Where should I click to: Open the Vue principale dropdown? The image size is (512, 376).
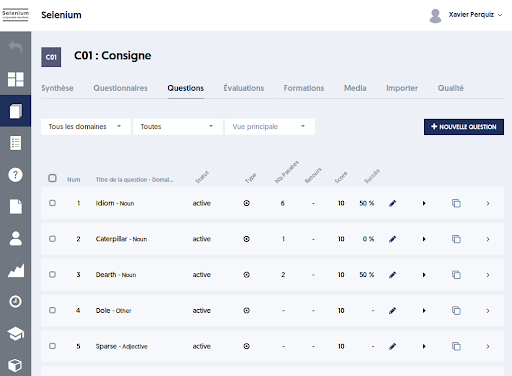click(x=270, y=127)
